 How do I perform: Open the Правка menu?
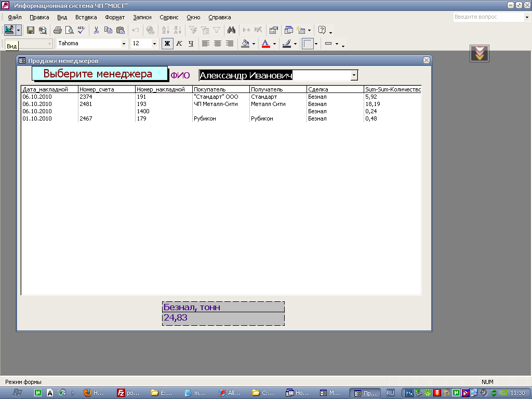[39, 17]
